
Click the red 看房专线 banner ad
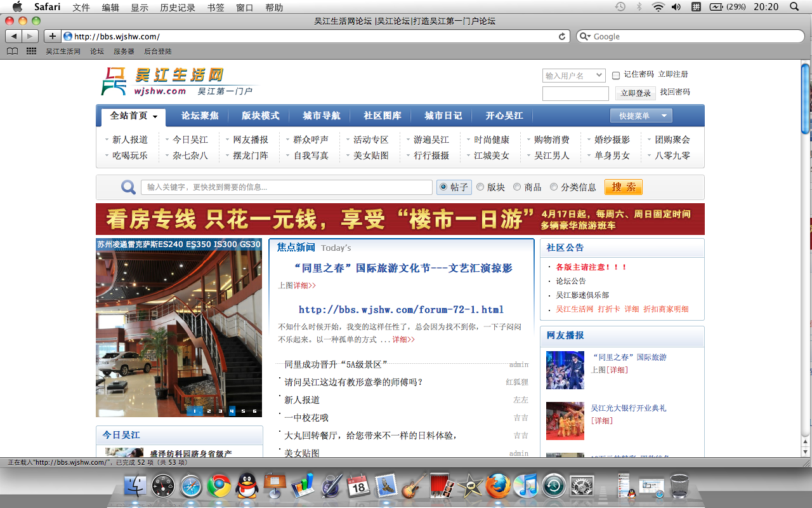pos(400,219)
